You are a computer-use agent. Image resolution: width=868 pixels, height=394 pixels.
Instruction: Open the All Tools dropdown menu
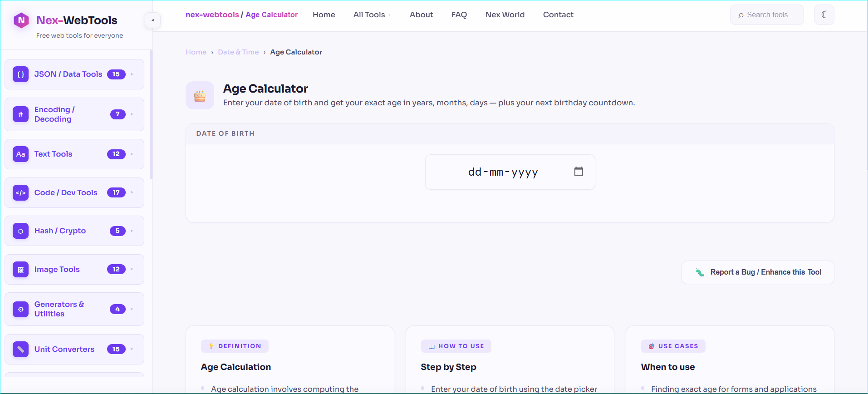point(372,15)
